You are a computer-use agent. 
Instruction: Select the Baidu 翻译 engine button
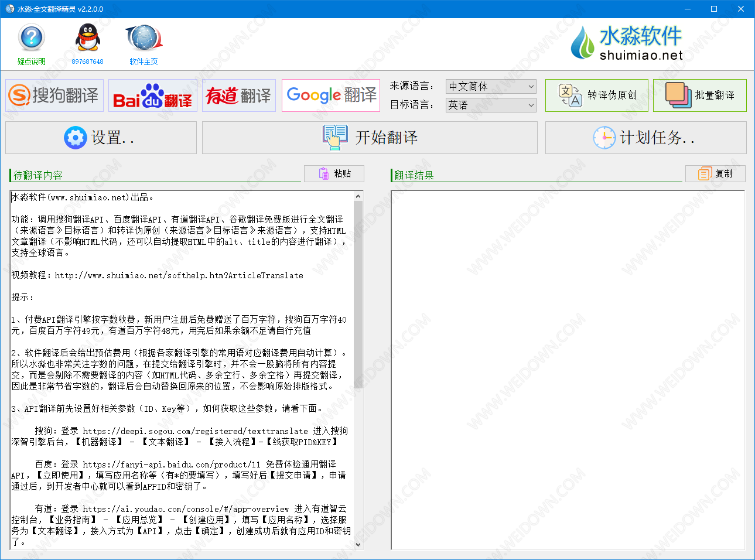click(x=152, y=95)
